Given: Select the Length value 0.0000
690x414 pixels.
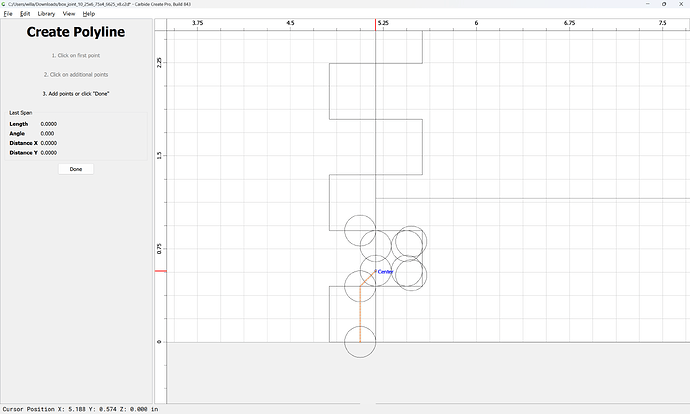Looking at the screenshot, I should coord(49,124).
